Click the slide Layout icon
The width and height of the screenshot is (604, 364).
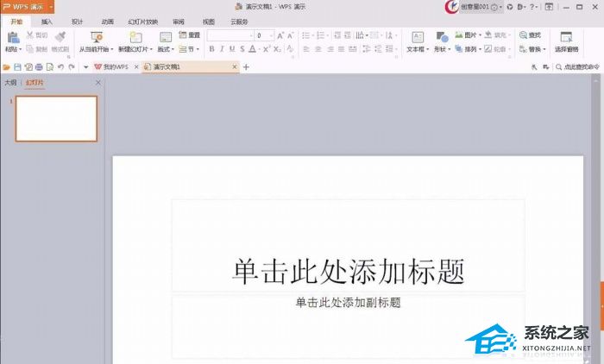pyautogui.click(x=166, y=37)
